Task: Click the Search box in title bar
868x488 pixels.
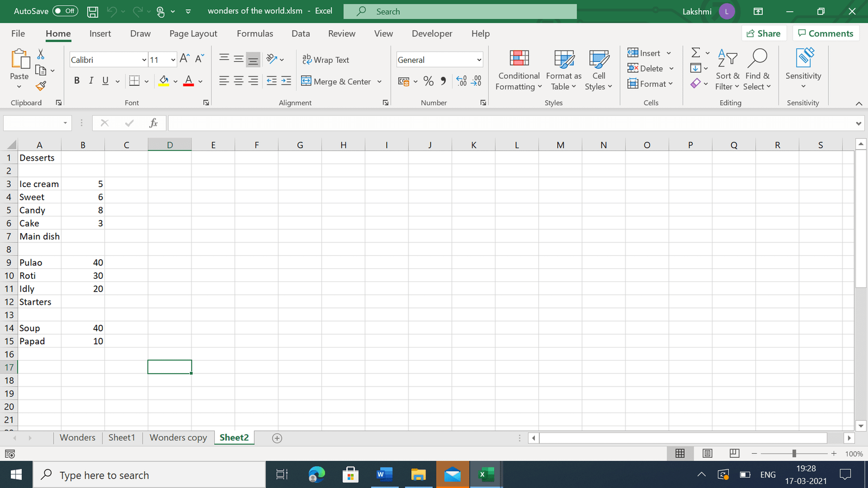Action: click(460, 11)
